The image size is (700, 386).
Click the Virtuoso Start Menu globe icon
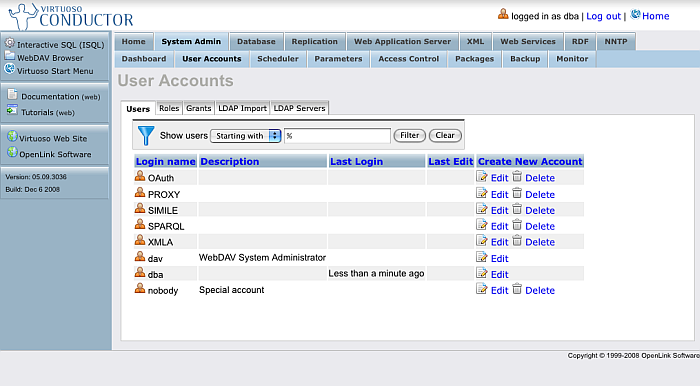(9, 69)
